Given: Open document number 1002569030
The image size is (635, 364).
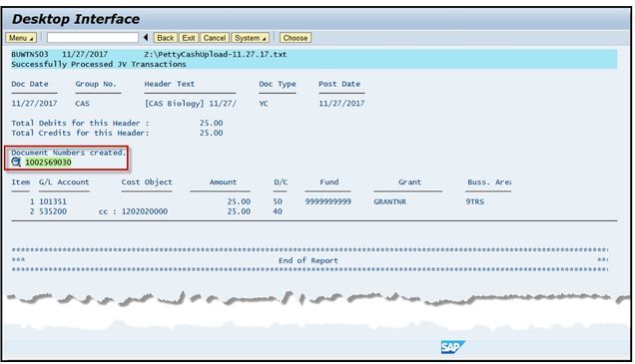Looking at the screenshot, I should pos(48,163).
